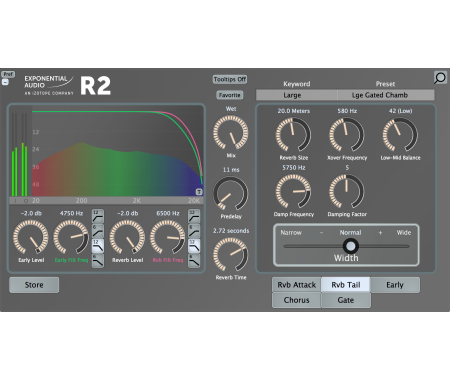The width and height of the screenshot is (450, 380).
Task: Click the Reverb Size knob
Action: pyautogui.click(x=293, y=135)
